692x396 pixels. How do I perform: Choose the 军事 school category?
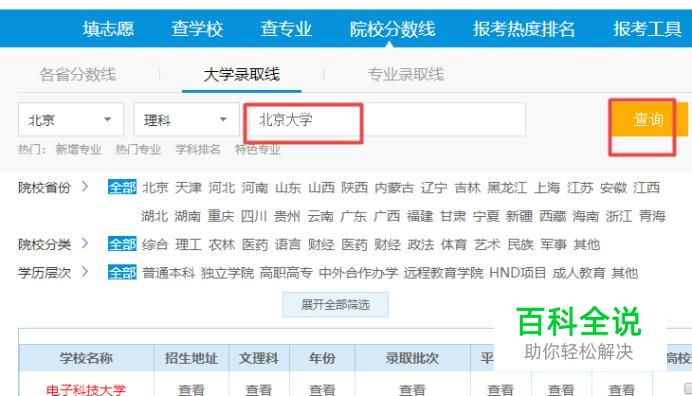[553, 244]
